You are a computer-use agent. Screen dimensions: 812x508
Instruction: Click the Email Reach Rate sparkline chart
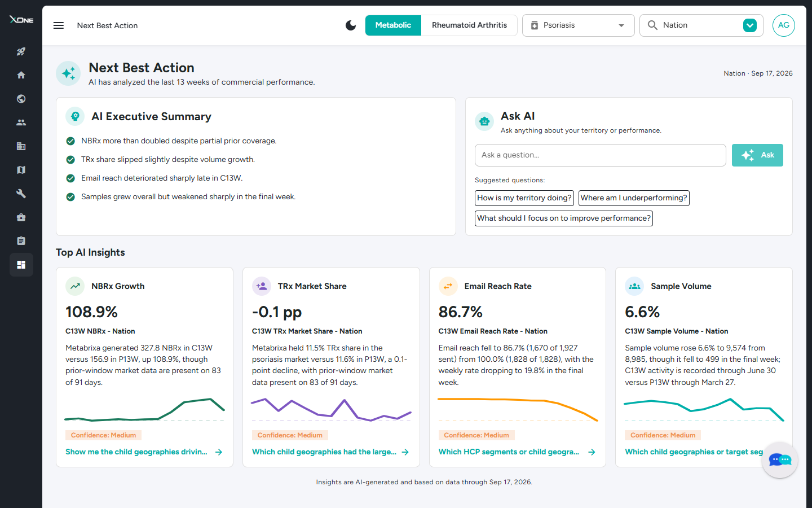518,410
